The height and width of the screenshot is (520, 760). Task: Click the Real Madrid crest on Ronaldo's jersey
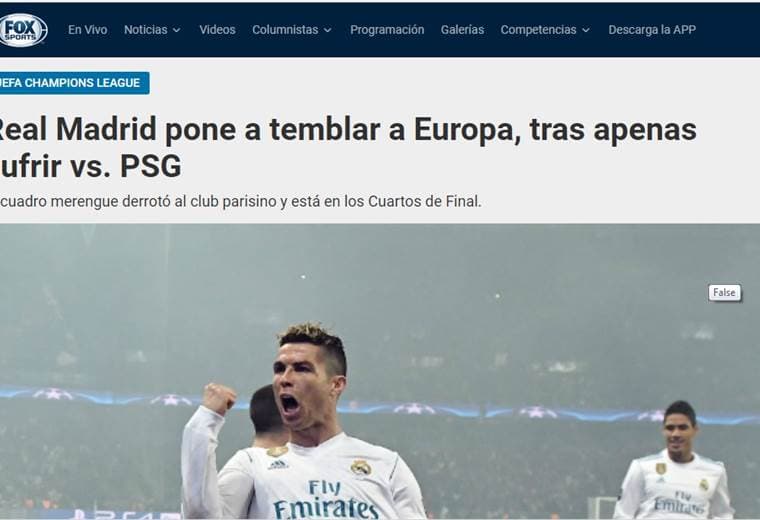pyautogui.click(x=361, y=468)
